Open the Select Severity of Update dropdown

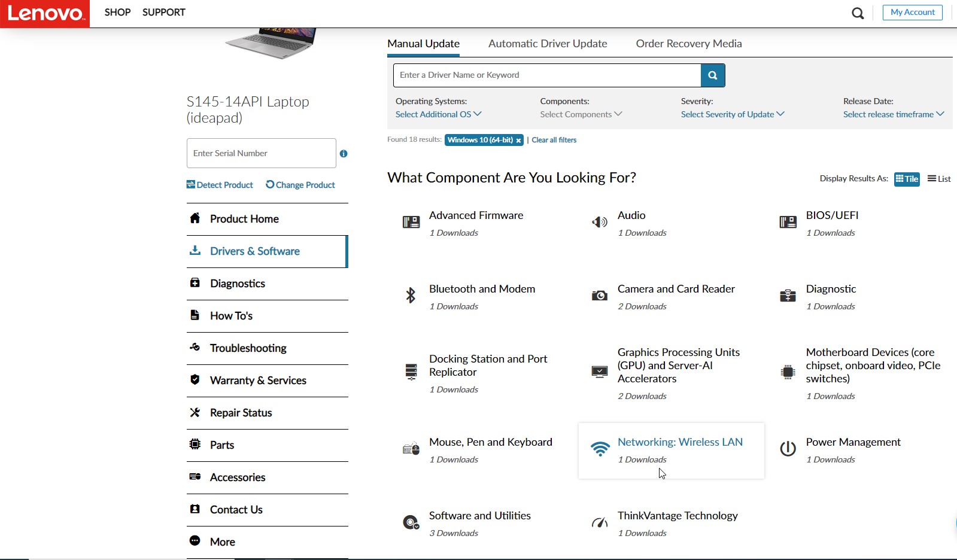pyautogui.click(x=732, y=114)
